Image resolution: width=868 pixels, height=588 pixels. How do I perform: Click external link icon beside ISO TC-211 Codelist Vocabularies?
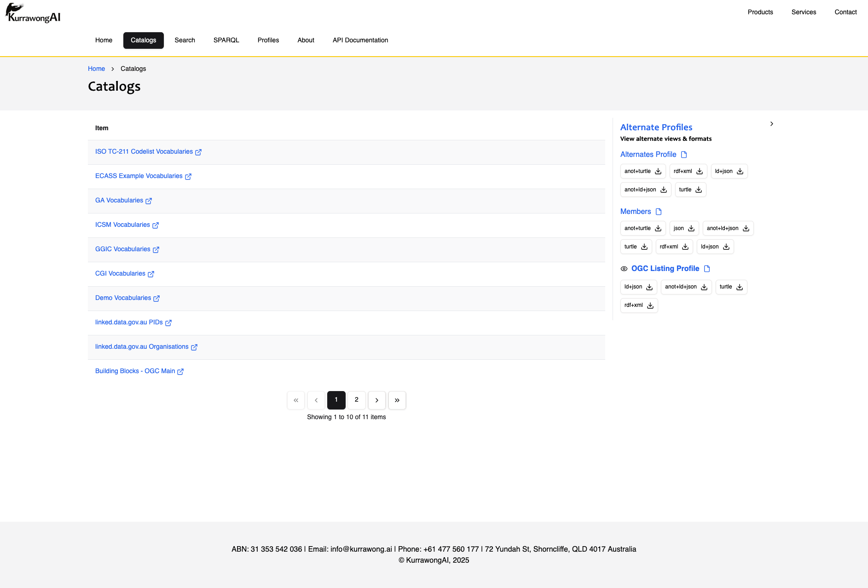coord(198,152)
